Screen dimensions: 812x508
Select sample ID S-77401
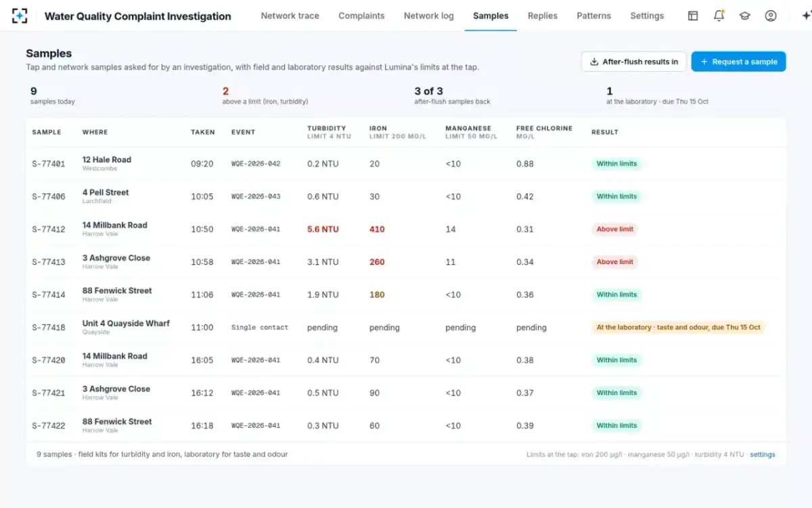click(49, 164)
